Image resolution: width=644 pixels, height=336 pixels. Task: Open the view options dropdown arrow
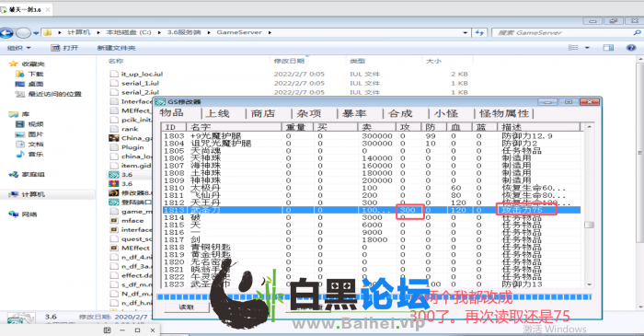pyautogui.click(x=587, y=48)
